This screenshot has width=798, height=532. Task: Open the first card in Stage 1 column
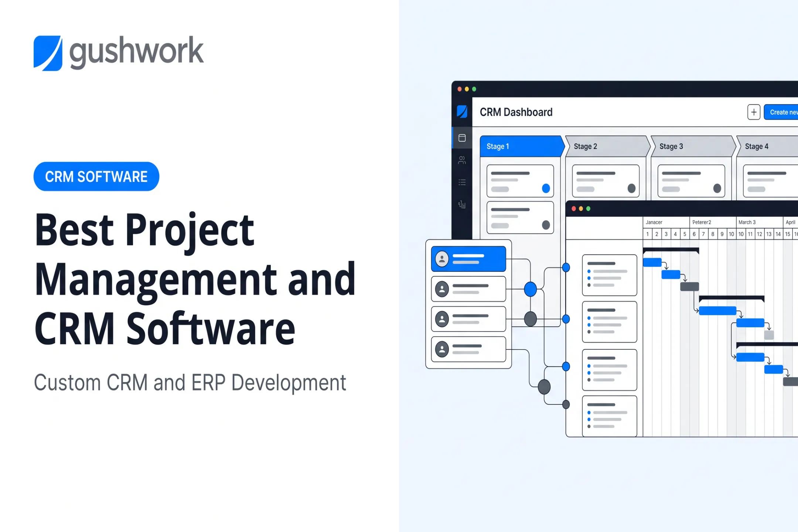(x=520, y=181)
